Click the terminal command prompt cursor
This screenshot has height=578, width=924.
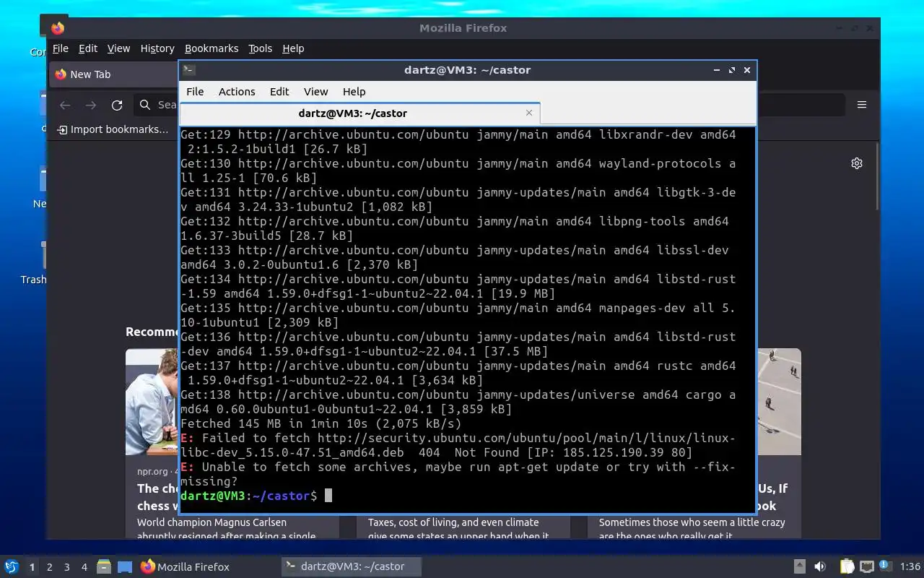[328, 496]
